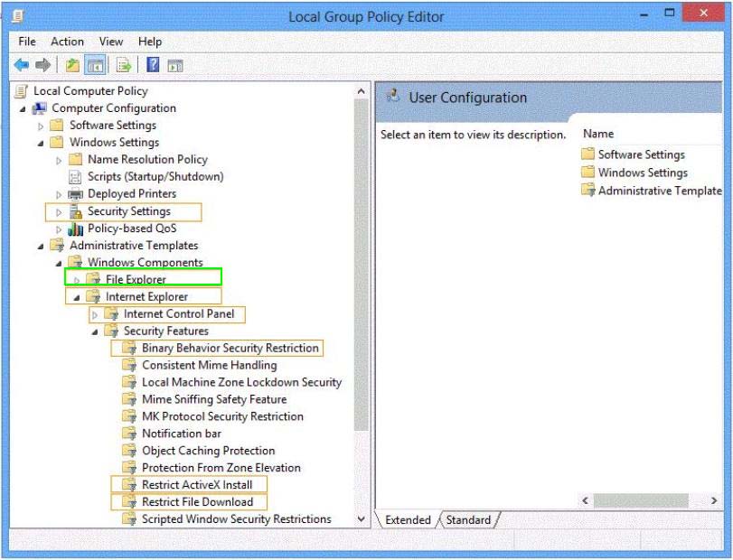
Task: Select Protection From Zone Elevation
Action: click(x=221, y=468)
